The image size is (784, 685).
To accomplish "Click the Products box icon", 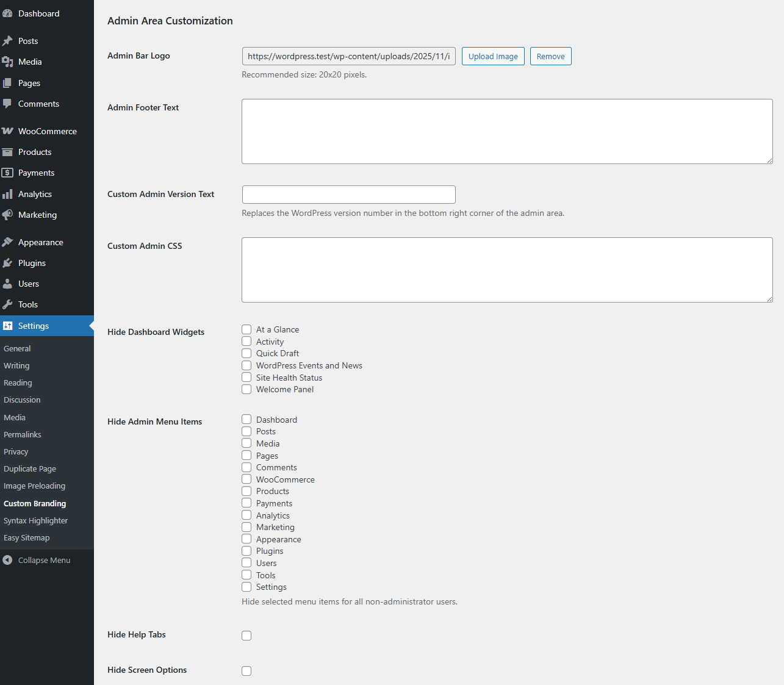I will pyautogui.click(x=7, y=152).
